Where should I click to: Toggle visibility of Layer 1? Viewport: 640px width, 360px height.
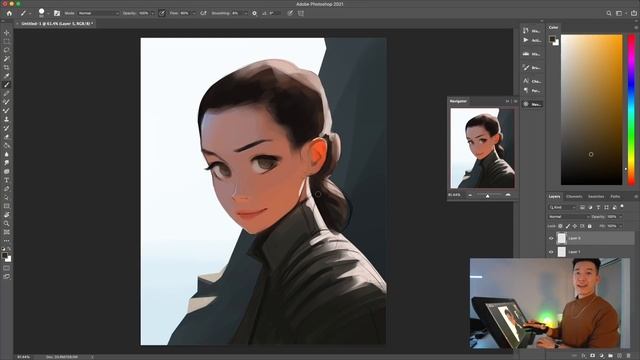tap(551, 252)
